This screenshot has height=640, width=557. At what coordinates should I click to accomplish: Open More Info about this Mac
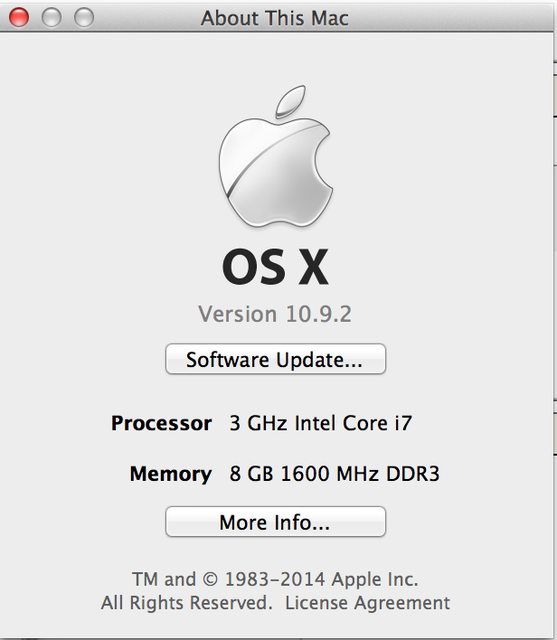(275, 522)
